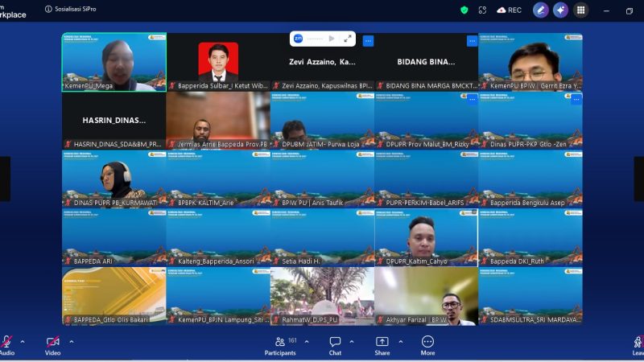This screenshot has width=644, height=362.
Task: Select the KemenPU_Mega video tile
Action: (114, 62)
